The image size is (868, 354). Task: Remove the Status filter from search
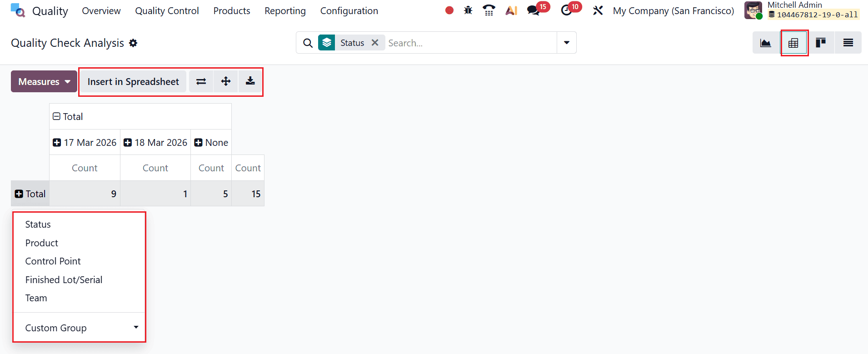[x=375, y=43]
